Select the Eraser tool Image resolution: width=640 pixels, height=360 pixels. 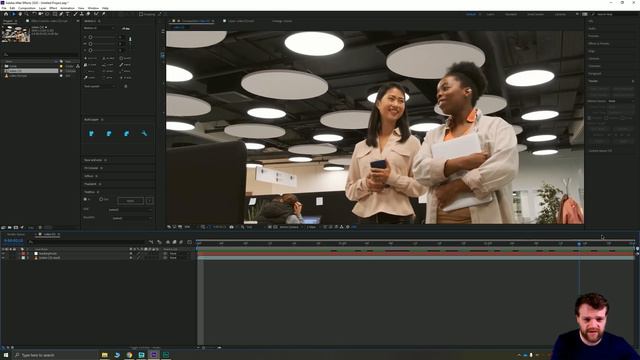[x=88, y=14]
